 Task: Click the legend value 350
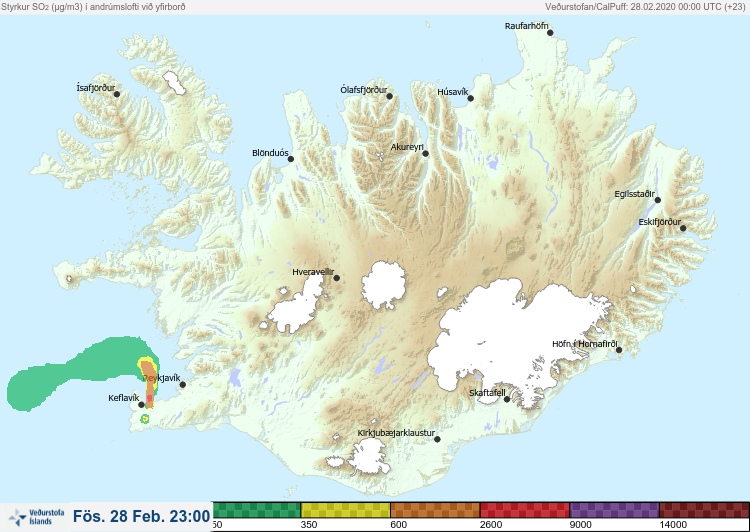point(309,525)
